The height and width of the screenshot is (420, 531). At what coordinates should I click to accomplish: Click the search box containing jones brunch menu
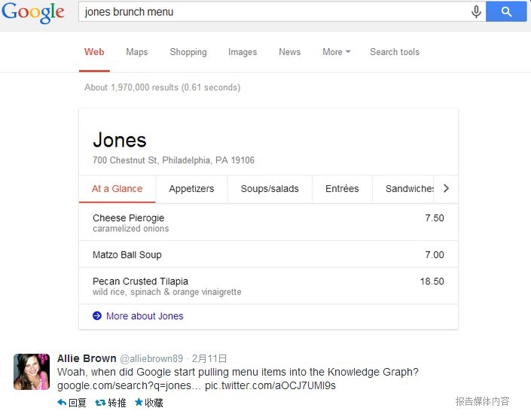point(271,12)
